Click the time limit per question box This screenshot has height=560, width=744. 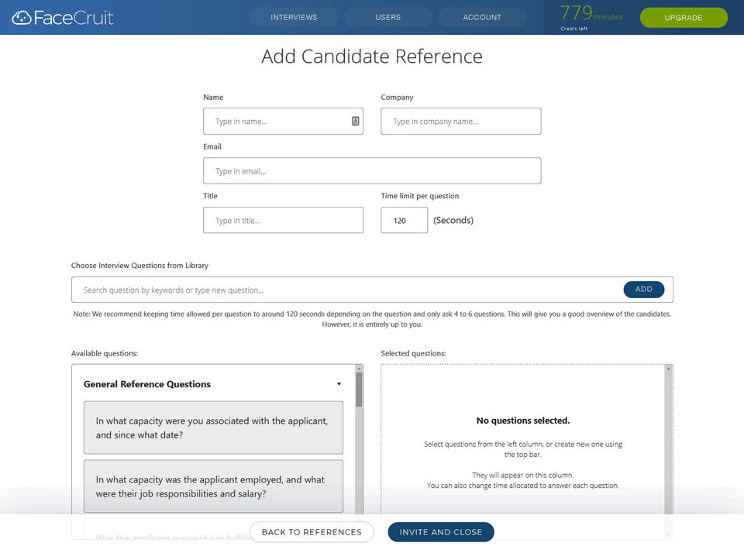tap(404, 221)
